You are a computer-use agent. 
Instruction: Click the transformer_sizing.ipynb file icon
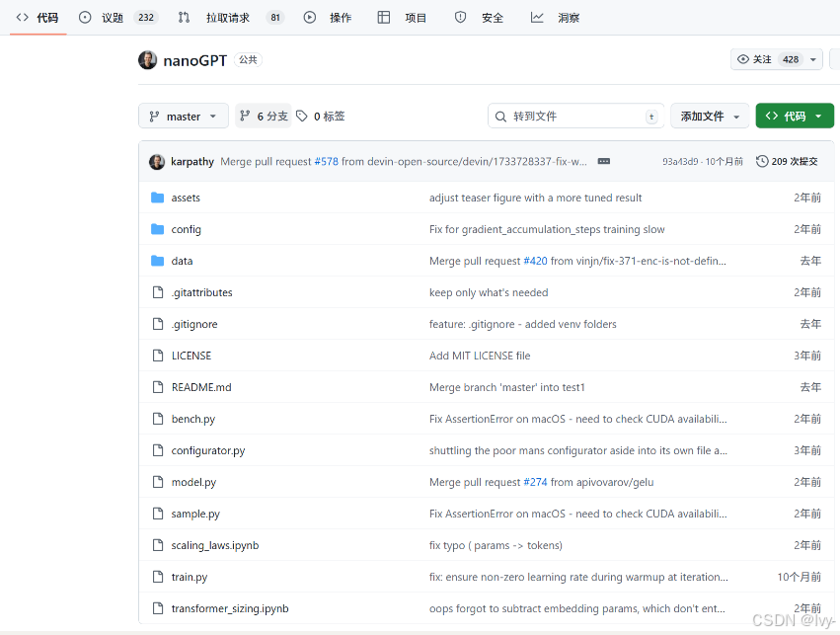[x=158, y=608]
